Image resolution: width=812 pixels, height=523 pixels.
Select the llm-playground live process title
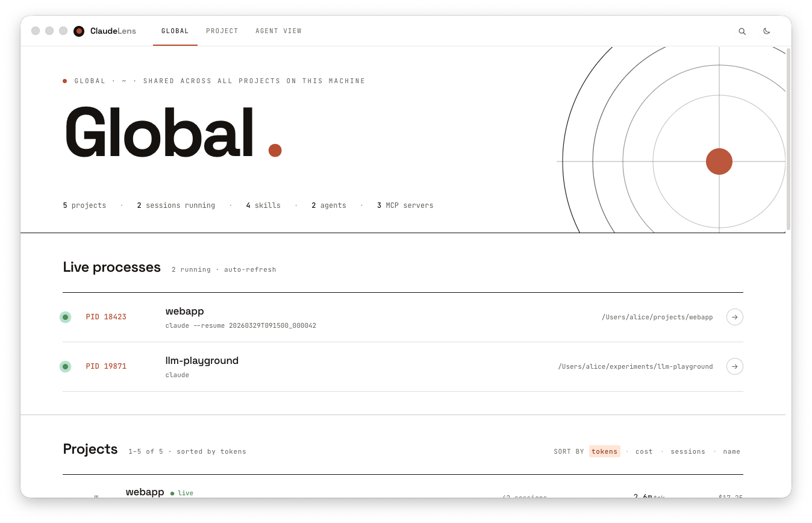(x=202, y=361)
